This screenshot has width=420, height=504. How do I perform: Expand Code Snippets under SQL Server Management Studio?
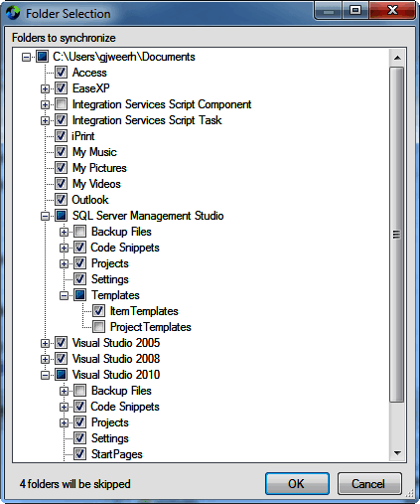pos(64,248)
